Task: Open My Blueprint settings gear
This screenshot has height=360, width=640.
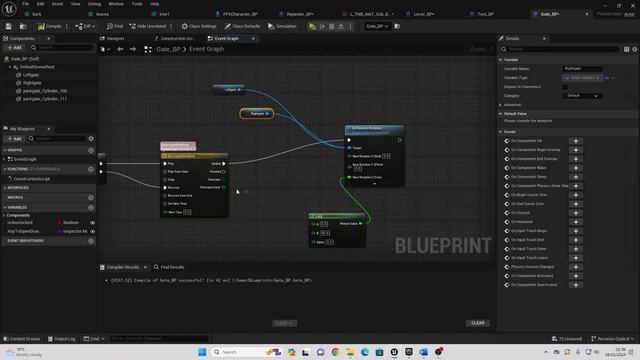Action: (91, 139)
